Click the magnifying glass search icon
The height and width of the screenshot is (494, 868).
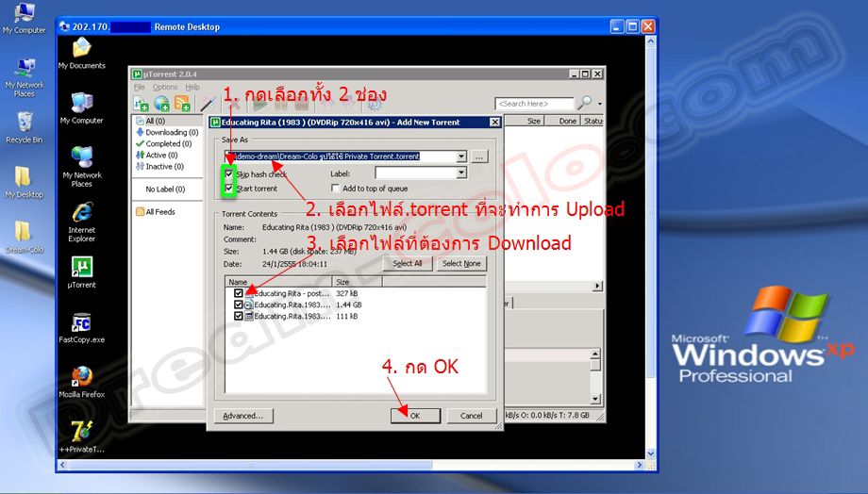(x=585, y=103)
